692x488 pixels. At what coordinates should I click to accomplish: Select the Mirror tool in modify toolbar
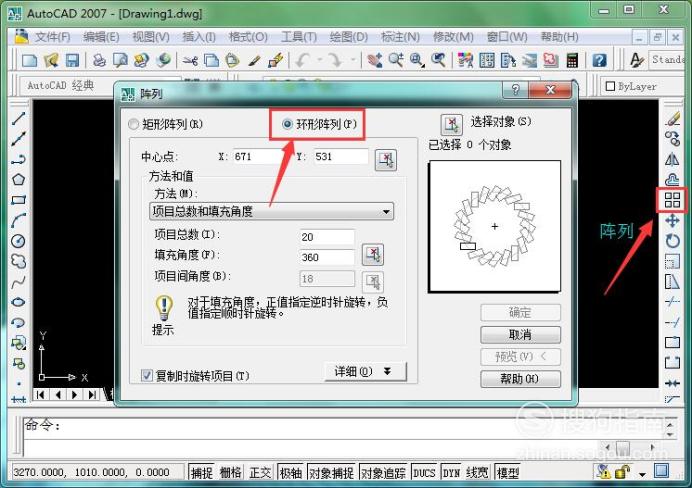click(672, 159)
